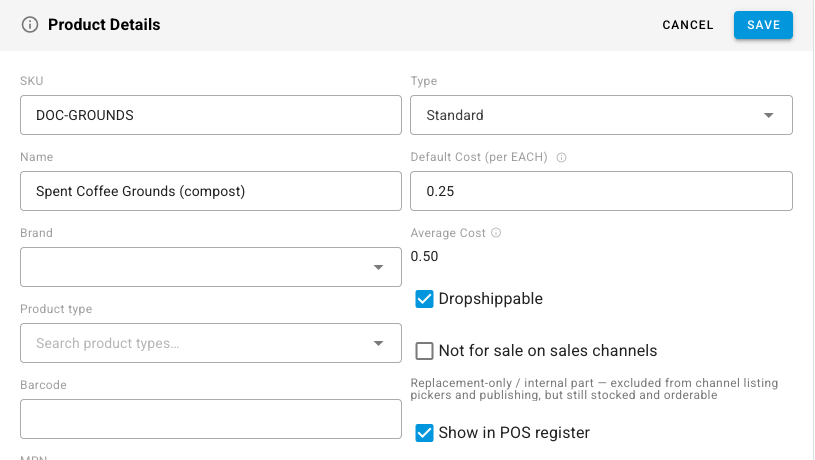
Task: Cancel editing the product
Action: pos(688,25)
